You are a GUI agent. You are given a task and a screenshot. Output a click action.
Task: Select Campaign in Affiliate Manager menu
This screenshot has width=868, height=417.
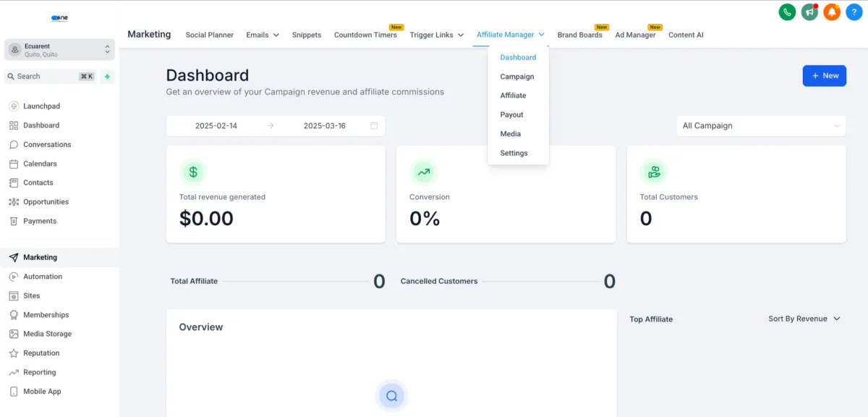[517, 76]
